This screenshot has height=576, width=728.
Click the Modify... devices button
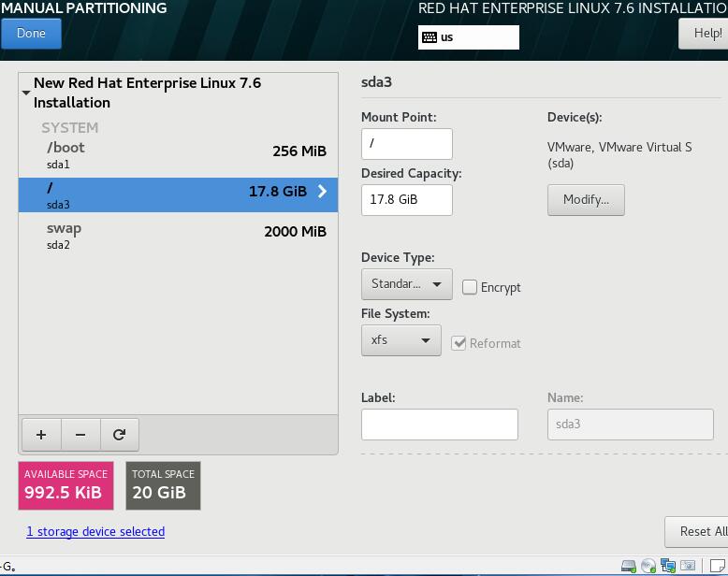coord(586,200)
